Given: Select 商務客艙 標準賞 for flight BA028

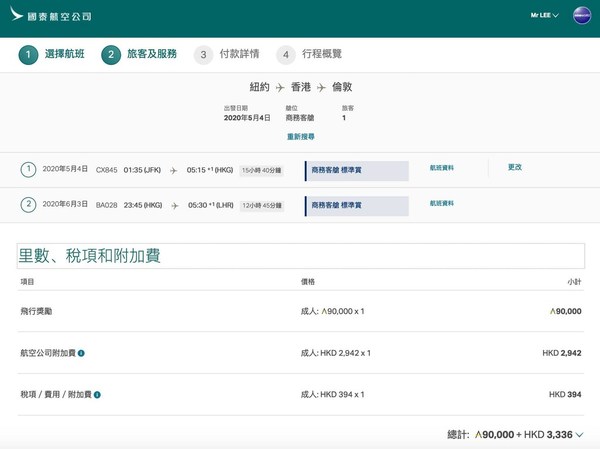Looking at the screenshot, I should [357, 206].
